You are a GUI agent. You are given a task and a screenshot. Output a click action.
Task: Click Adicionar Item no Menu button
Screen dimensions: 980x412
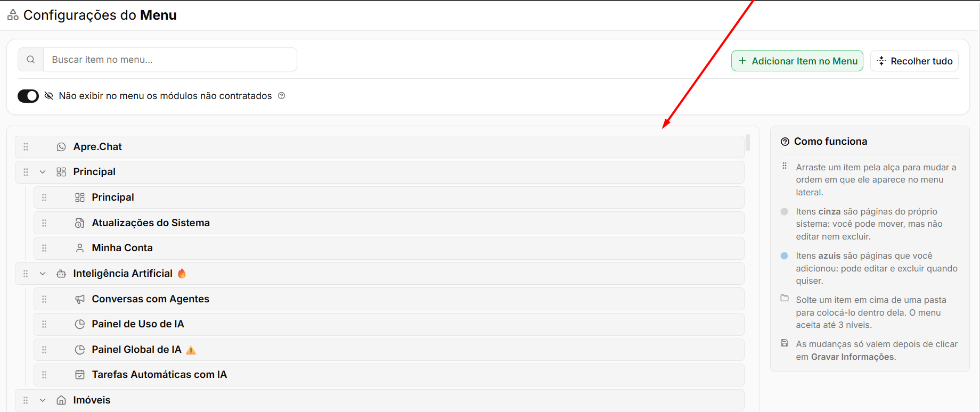click(x=797, y=61)
